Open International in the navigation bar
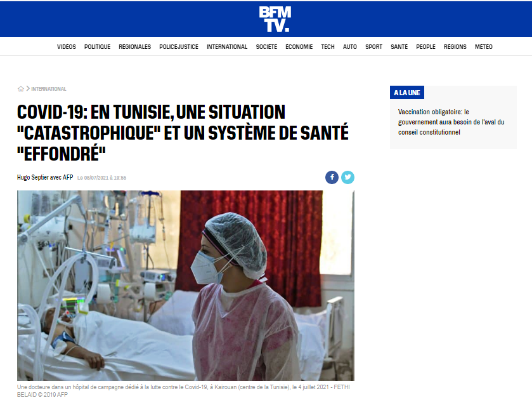Screen dimensions: 532x398 click(x=227, y=47)
